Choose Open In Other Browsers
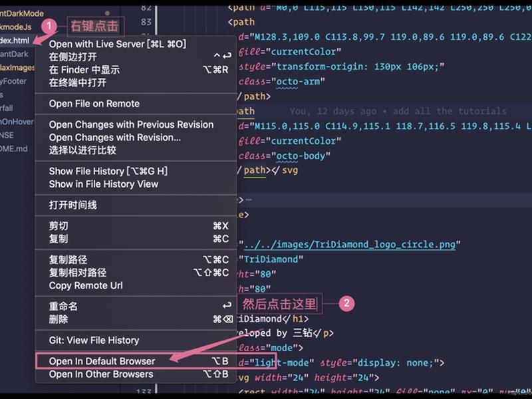The height and width of the screenshot is (399, 532). [x=136, y=374]
